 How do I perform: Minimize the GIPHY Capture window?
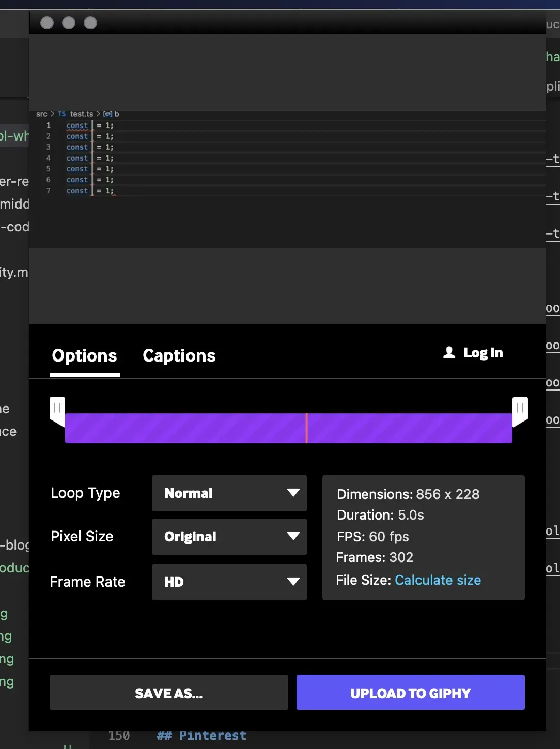(69, 23)
